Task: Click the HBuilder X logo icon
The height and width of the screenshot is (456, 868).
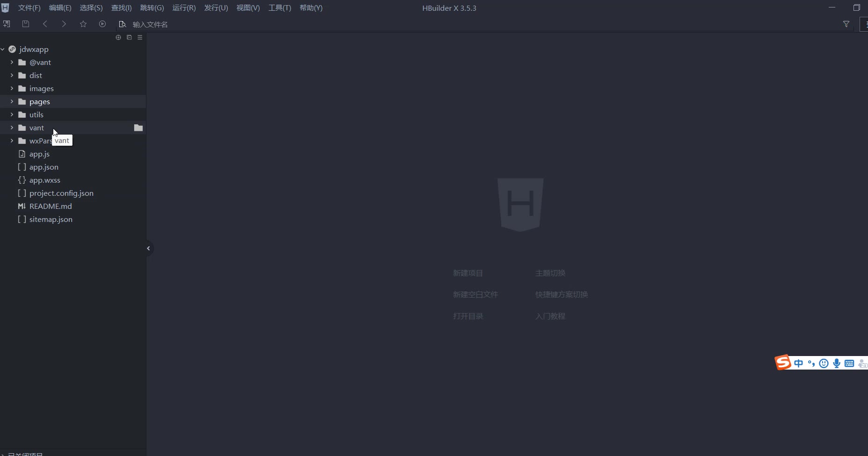Action: coord(5,8)
